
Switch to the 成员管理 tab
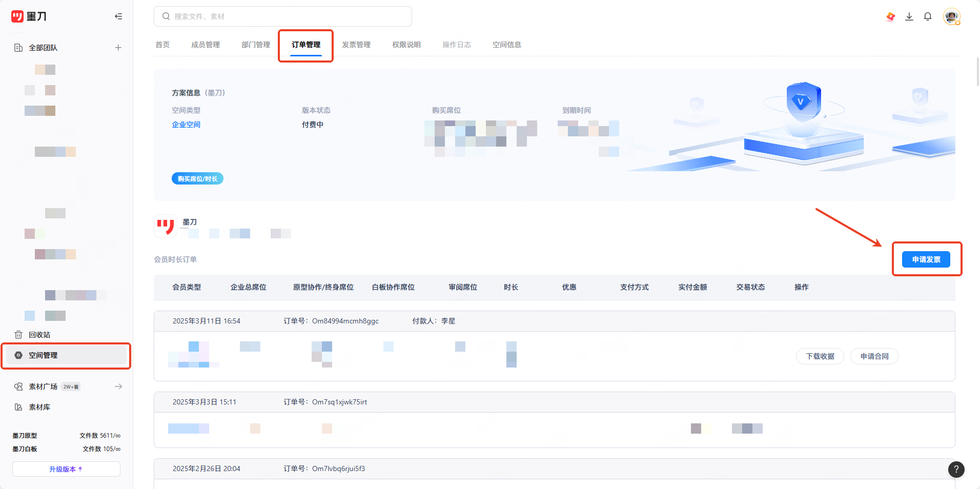(x=206, y=45)
